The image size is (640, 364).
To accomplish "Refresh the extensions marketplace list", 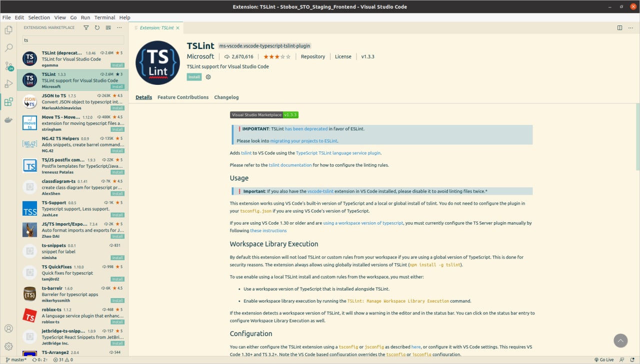I will coord(97,28).
